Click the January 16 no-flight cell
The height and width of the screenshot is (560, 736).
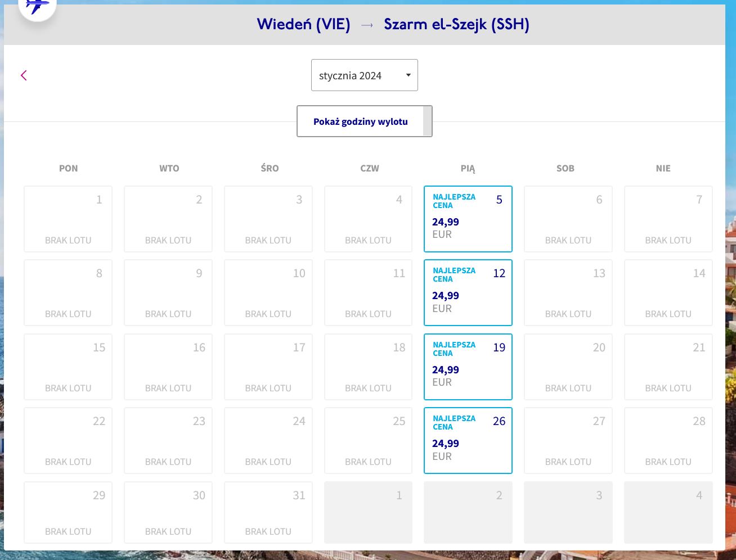pyautogui.click(x=168, y=367)
